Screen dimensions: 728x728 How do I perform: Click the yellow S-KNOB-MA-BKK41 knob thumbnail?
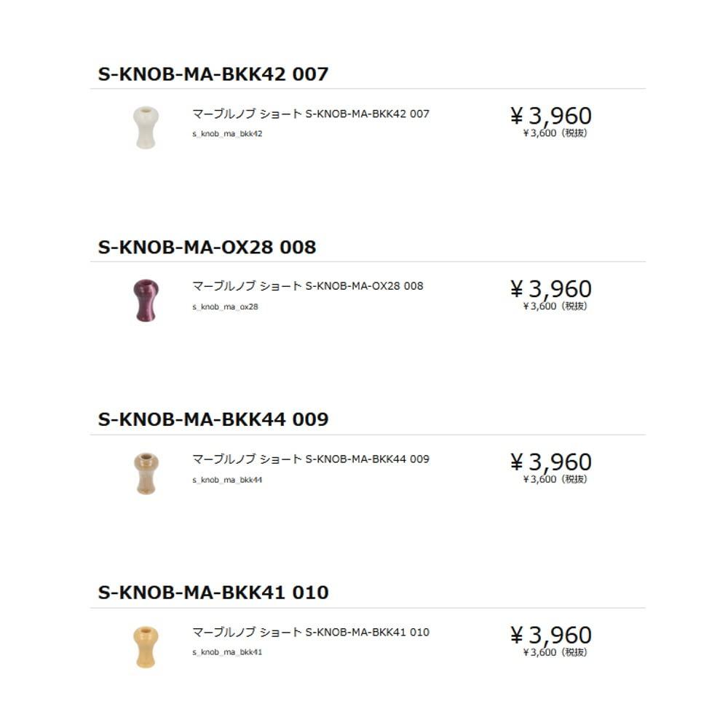(146, 645)
